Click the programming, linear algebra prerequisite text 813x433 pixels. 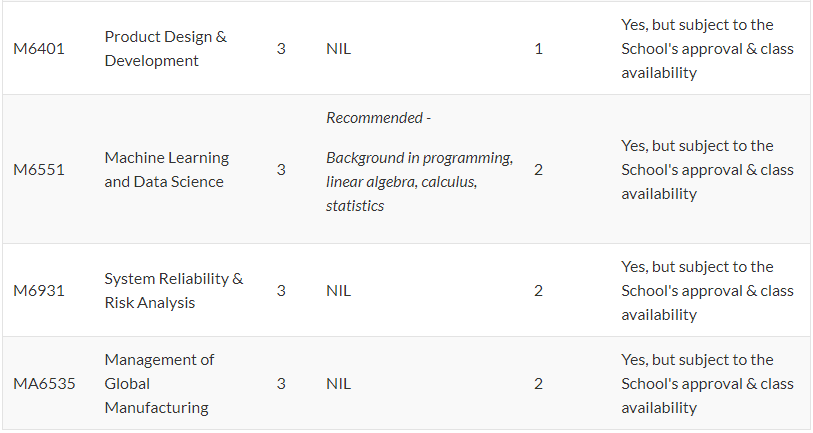[419, 170]
